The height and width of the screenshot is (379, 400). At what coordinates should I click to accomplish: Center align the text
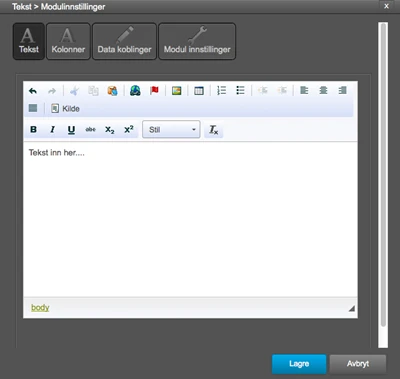click(323, 90)
